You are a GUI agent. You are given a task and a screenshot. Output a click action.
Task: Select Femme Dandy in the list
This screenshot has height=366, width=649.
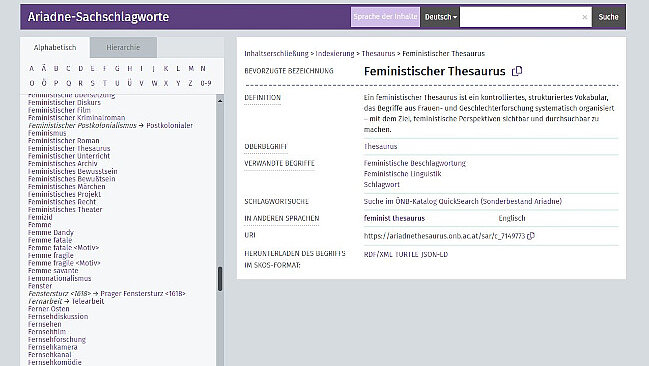[50, 233]
